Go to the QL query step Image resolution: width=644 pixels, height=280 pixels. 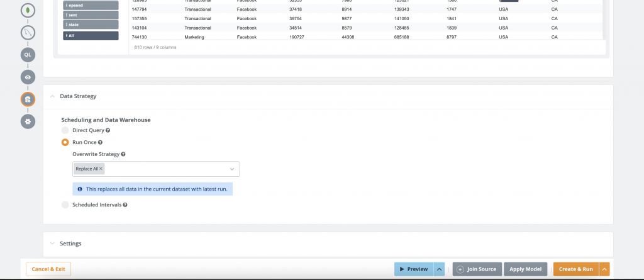tap(28, 55)
